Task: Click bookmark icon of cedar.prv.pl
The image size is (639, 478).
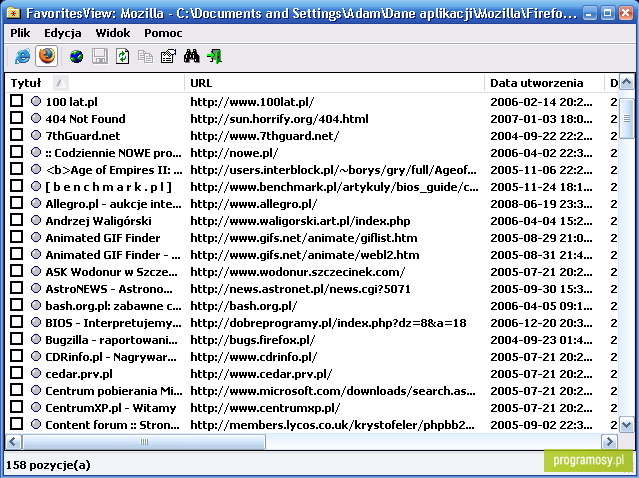Action: pos(36,373)
